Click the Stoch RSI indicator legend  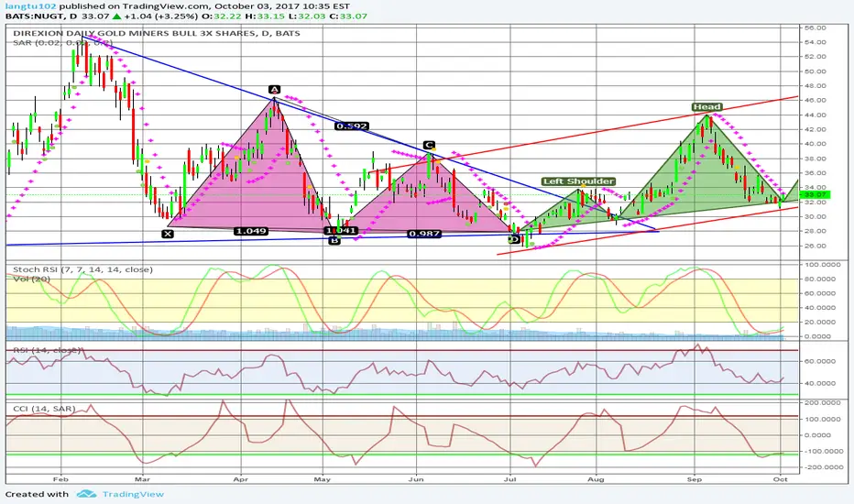[x=82, y=269]
